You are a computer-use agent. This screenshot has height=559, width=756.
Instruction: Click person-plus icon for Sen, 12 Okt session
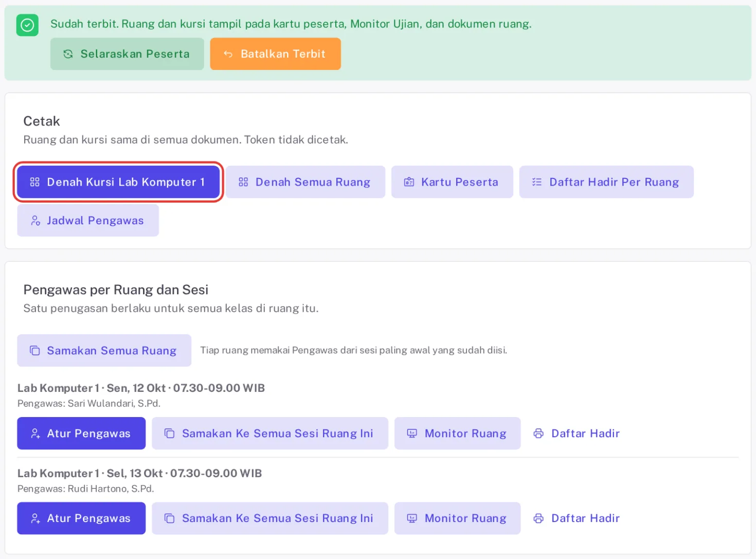coord(35,434)
